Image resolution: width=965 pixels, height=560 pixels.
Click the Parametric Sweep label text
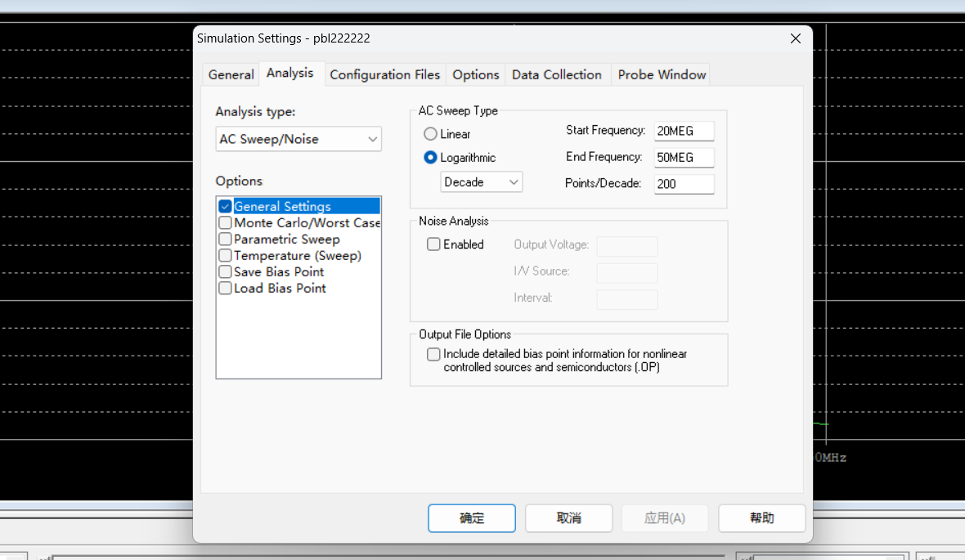point(287,240)
